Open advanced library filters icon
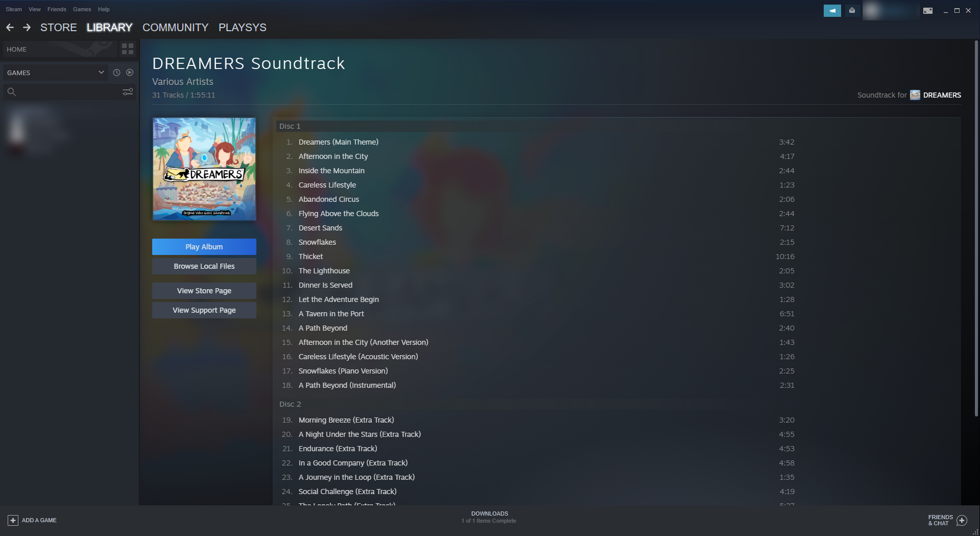The width and height of the screenshot is (980, 536). click(128, 92)
